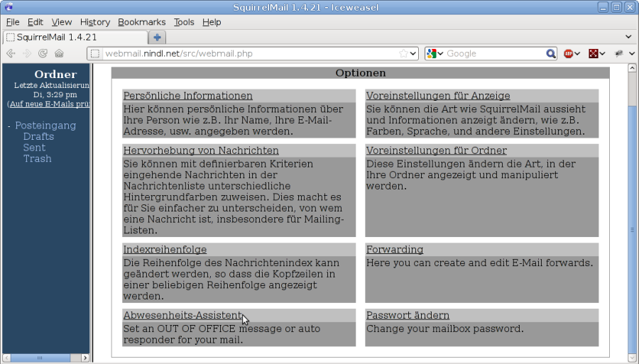The width and height of the screenshot is (639, 364).
Task: Open Persönliche Informationen options
Action: click(x=188, y=96)
